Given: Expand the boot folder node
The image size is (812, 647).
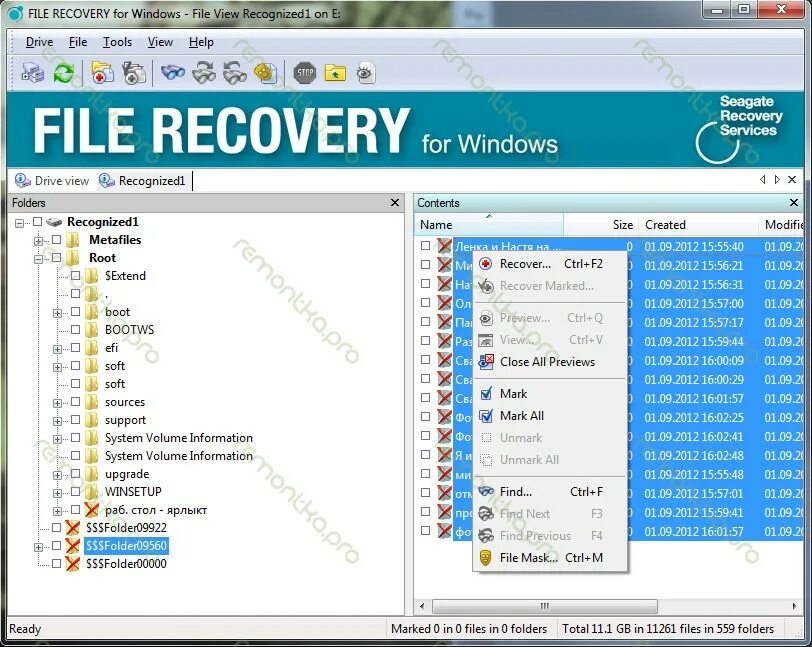Looking at the screenshot, I should coord(57,313).
